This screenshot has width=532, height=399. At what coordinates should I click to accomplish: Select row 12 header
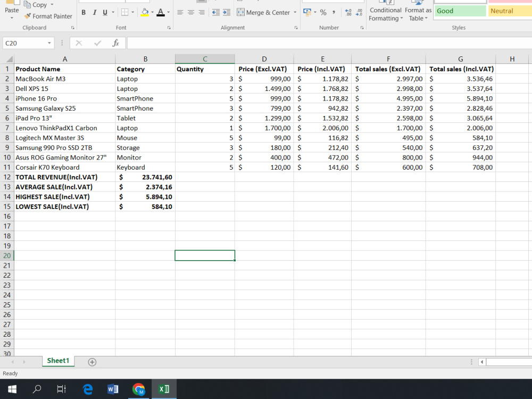(x=7, y=177)
